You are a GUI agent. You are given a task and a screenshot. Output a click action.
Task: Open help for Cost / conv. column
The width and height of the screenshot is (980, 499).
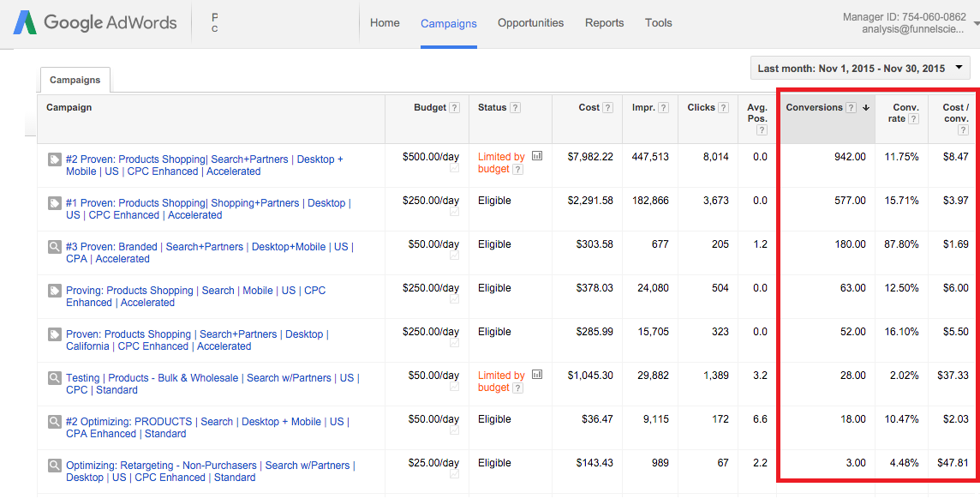point(963,130)
